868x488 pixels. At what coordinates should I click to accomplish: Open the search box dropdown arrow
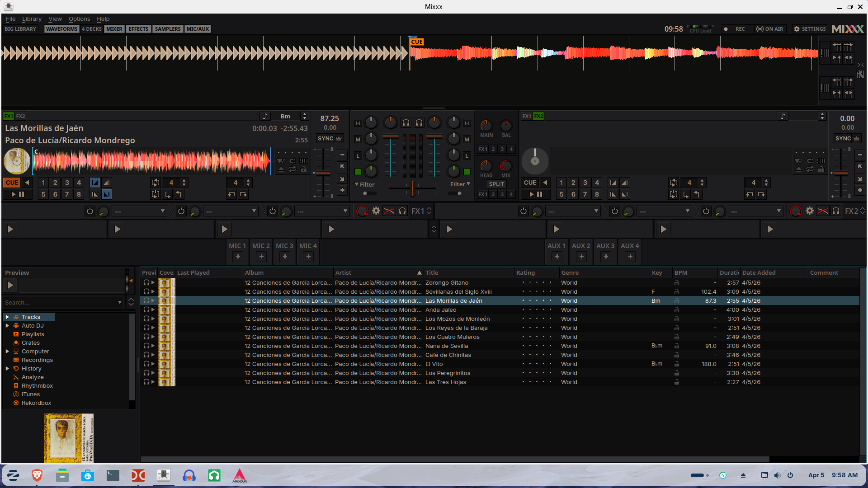119,302
